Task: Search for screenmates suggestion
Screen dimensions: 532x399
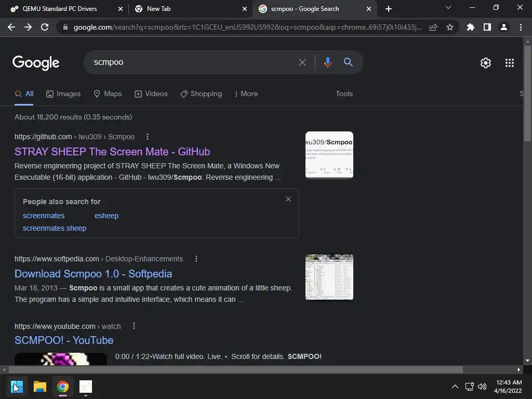Action: 44,216
